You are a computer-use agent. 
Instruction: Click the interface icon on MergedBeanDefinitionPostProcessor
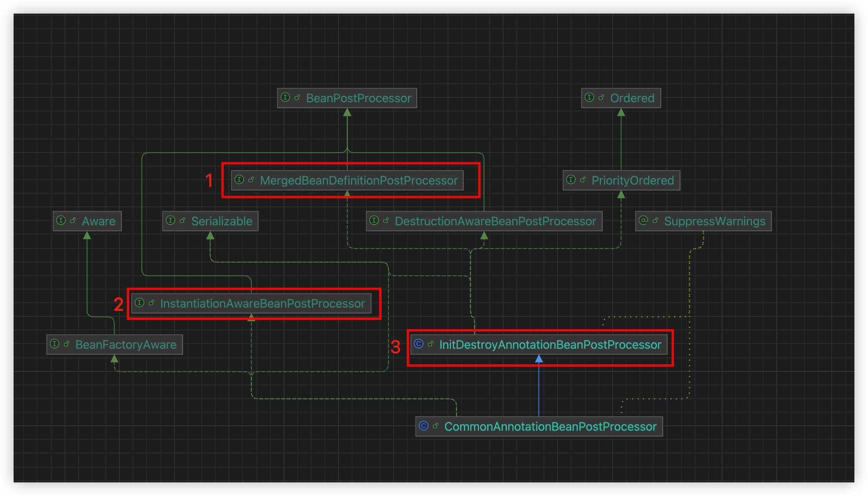tap(239, 180)
